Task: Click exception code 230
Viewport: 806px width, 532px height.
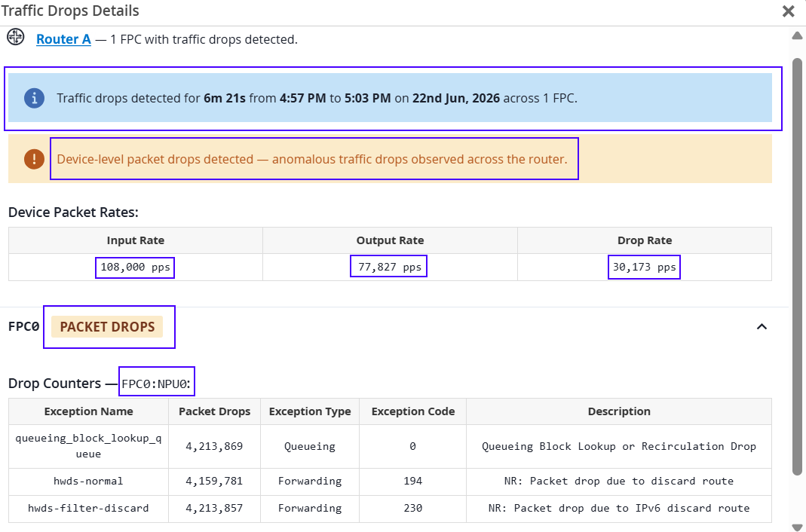Action: tap(412, 508)
